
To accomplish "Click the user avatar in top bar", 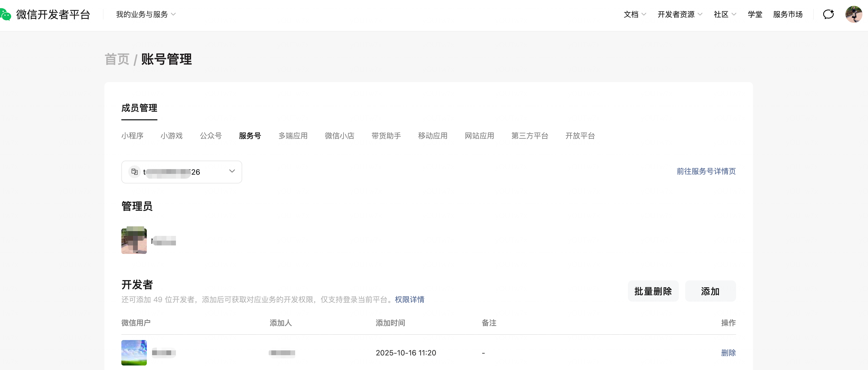I will pos(853,14).
